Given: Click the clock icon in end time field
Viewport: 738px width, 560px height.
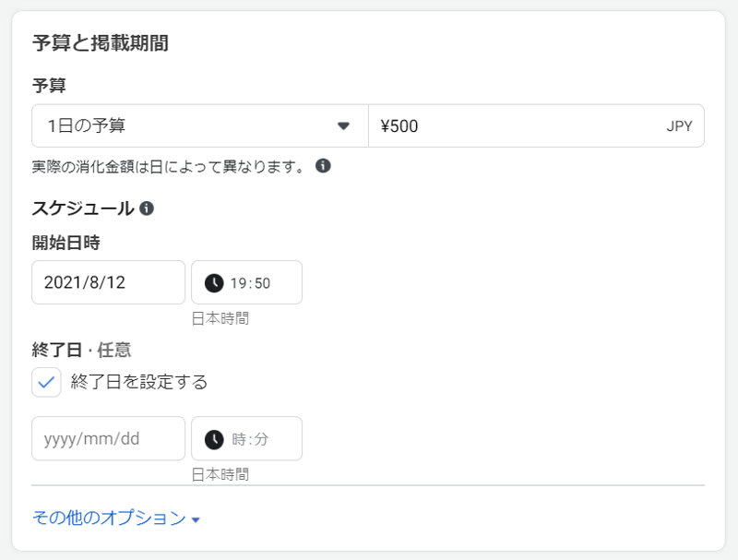Looking at the screenshot, I should pyautogui.click(x=214, y=439).
